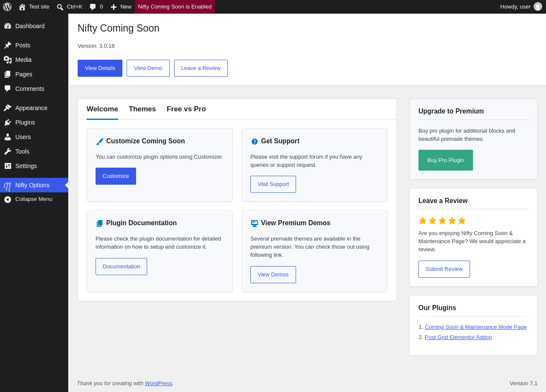The width and height of the screenshot is (546, 392).
Task: Click the pages icon beside Plugin Documentation
Action: (100, 224)
